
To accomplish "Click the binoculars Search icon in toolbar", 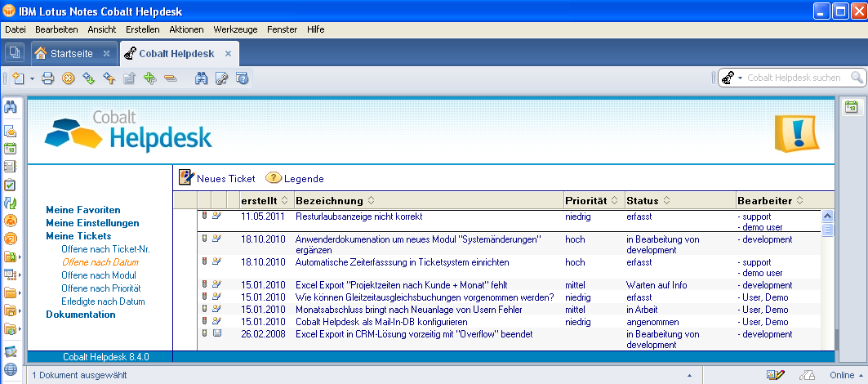I will coord(202,78).
